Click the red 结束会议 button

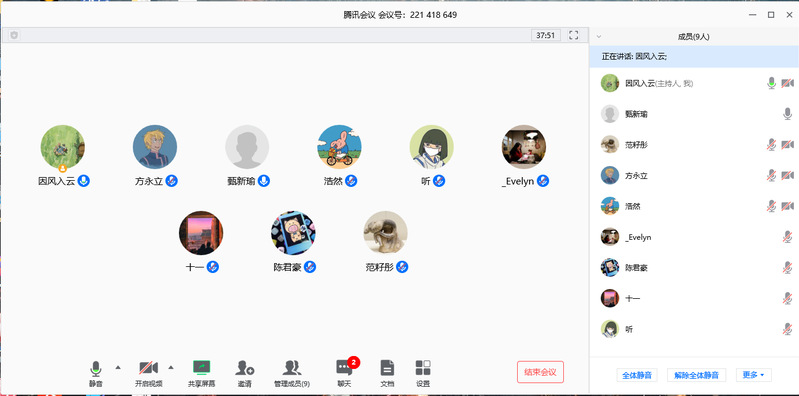click(540, 372)
